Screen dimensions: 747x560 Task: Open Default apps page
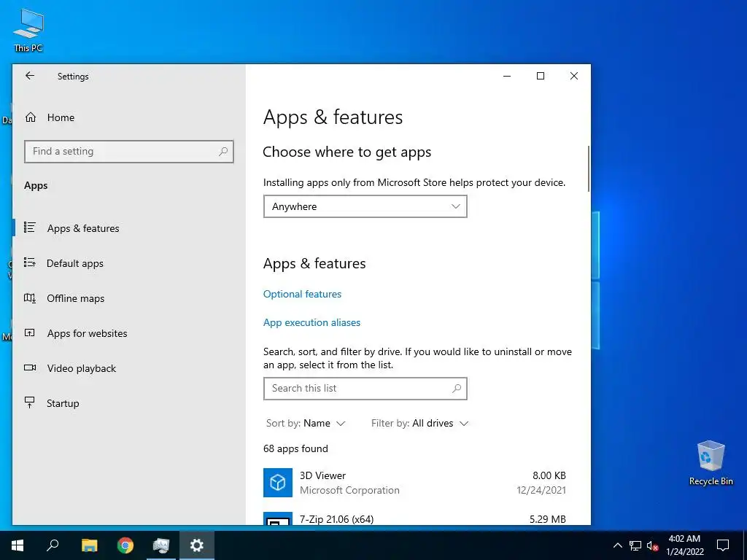tap(75, 263)
